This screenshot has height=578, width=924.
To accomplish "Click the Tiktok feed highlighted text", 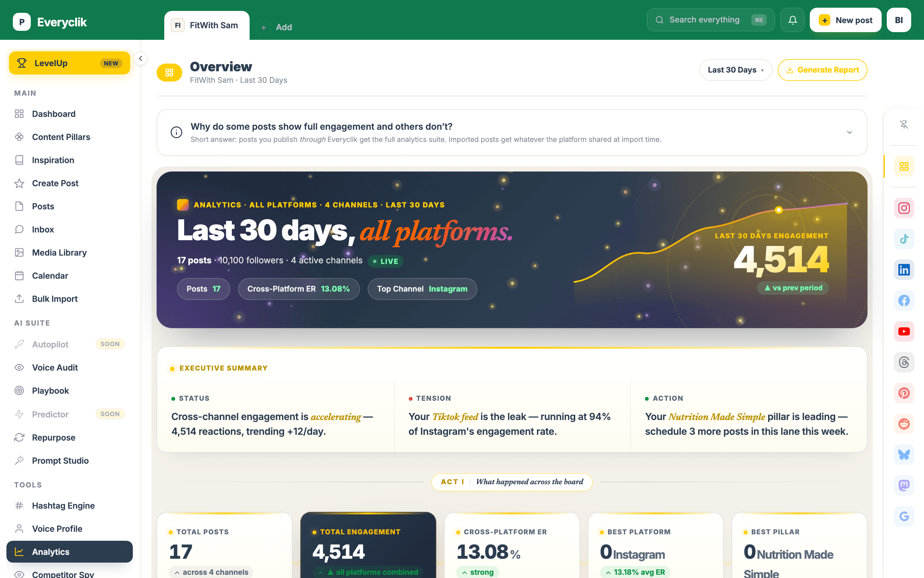I will pos(455,417).
